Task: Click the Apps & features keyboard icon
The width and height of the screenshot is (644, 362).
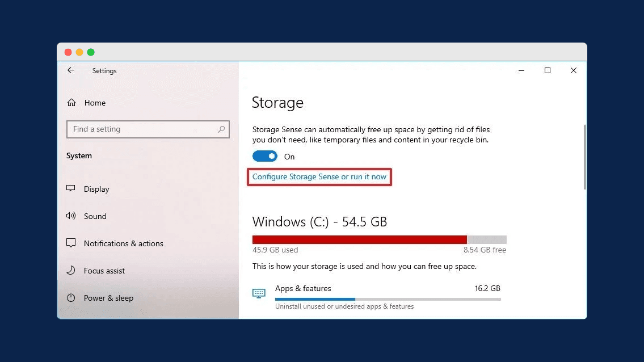Action: click(259, 293)
